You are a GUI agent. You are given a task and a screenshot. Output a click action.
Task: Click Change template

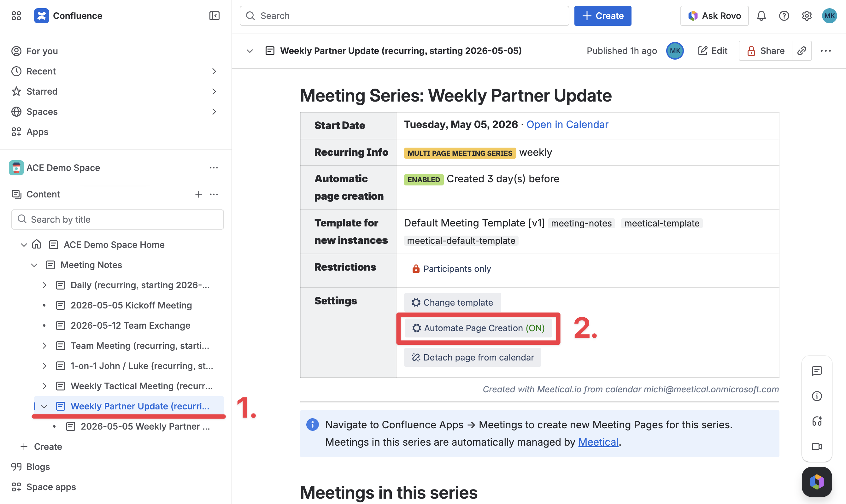(x=452, y=302)
